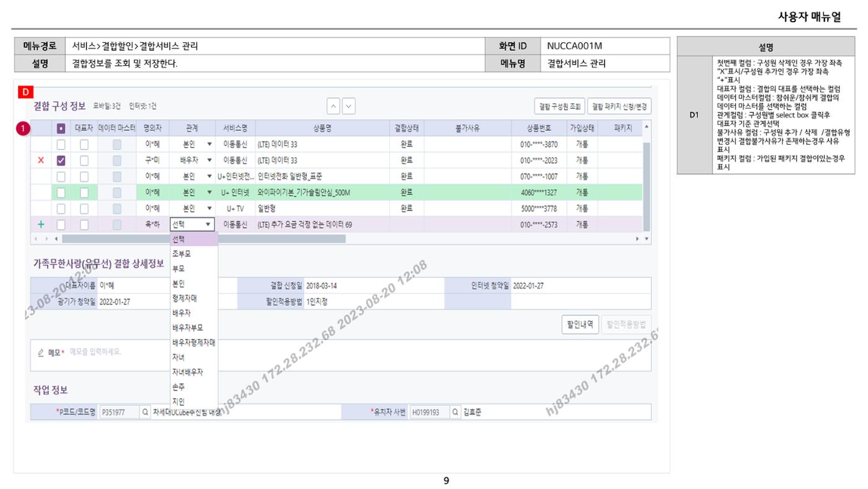Toggle the header select-all checkbox
Viewport: 868px width, 489px height.
61,128
